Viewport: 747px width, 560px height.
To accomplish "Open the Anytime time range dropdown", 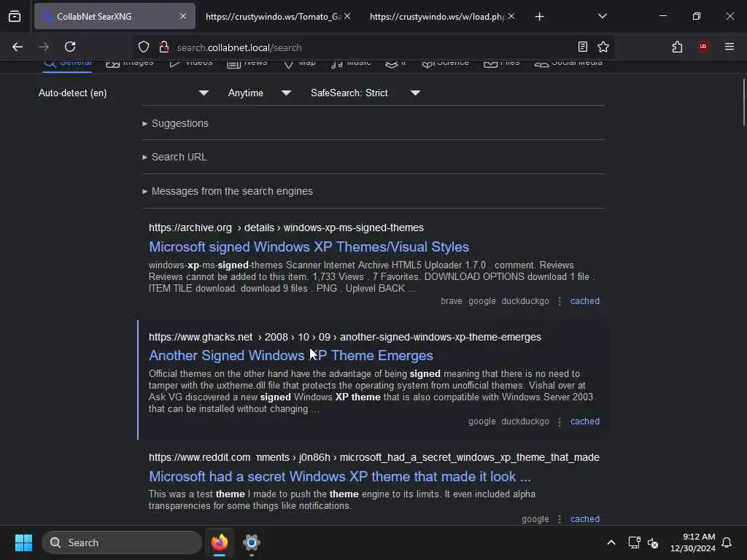I will click(259, 93).
